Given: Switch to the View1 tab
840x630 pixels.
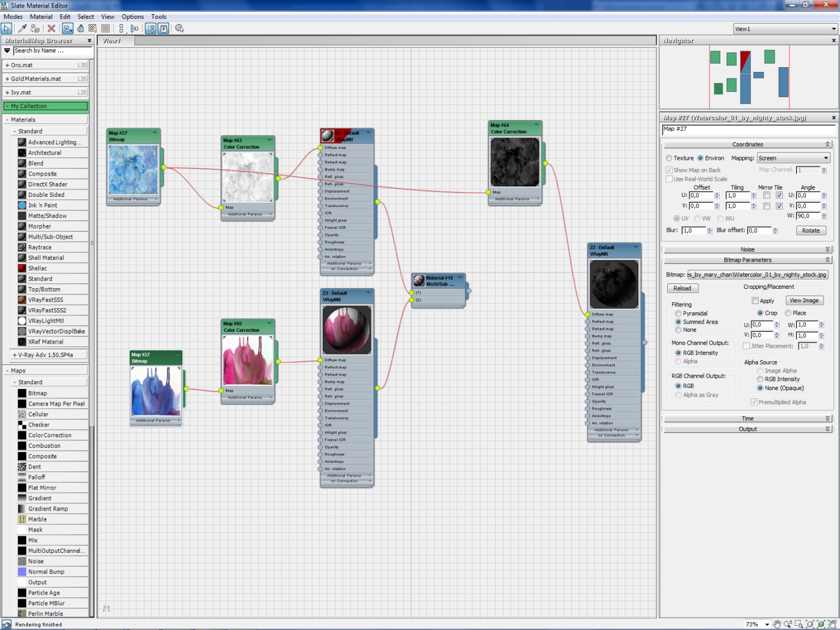Looking at the screenshot, I should tap(116, 41).
